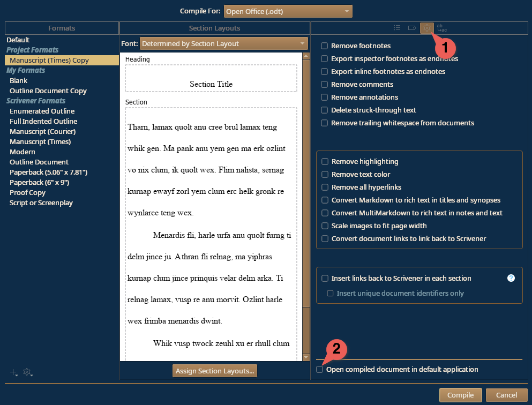Screen dimensions: 532x405
Task: Open the Compile For format dropdown
Action: click(288, 11)
